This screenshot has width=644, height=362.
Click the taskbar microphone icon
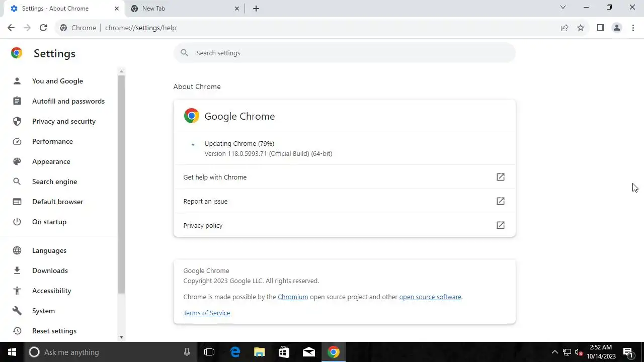pyautogui.click(x=187, y=352)
